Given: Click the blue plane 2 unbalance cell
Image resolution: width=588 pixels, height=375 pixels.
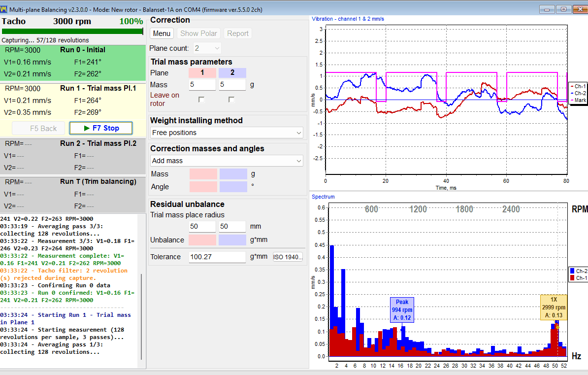Looking at the screenshot, I should point(232,240).
